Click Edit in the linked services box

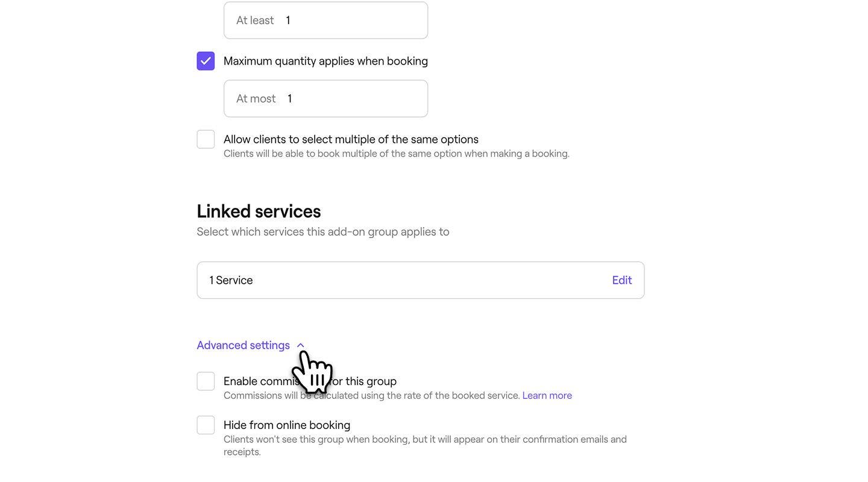pyautogui.click(x=621, y=280)
